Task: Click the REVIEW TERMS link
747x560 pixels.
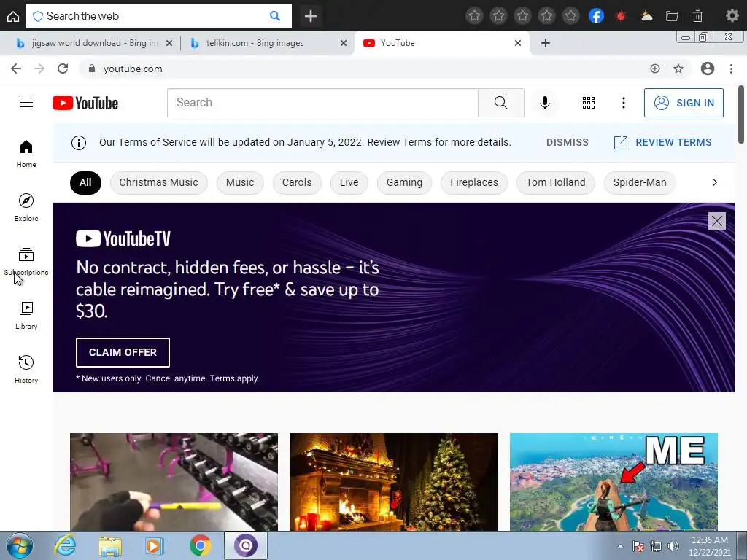Action: point(662,142)
